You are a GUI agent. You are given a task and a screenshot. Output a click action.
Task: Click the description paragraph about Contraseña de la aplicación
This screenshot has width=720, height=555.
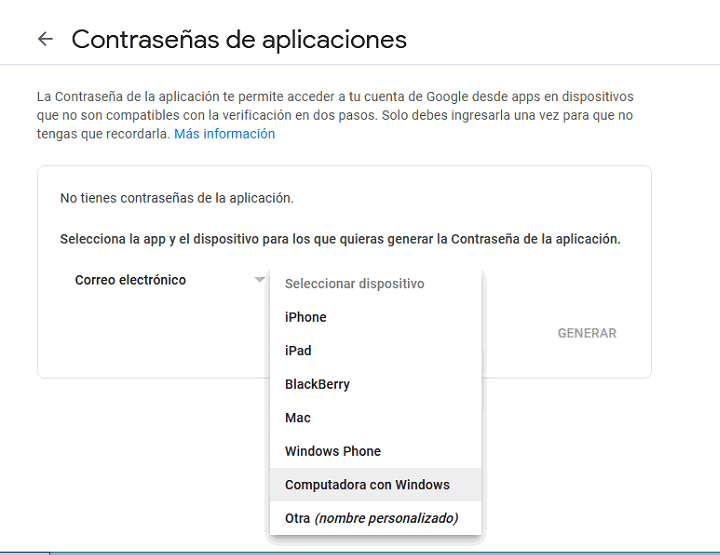pyautogui.click(x=335, y=115)
